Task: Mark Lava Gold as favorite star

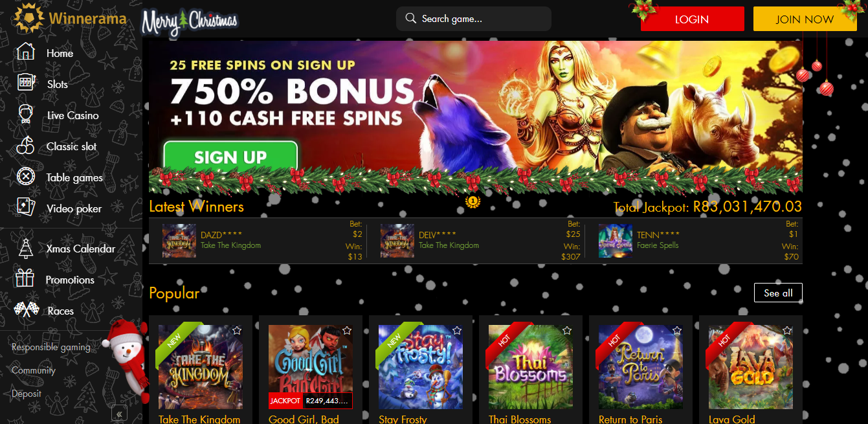Action: [x=787, y=331]
